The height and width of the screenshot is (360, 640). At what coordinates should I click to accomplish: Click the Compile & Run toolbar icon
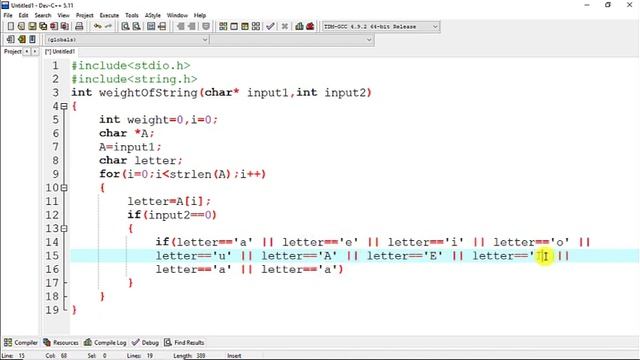[x=245, y=27]
